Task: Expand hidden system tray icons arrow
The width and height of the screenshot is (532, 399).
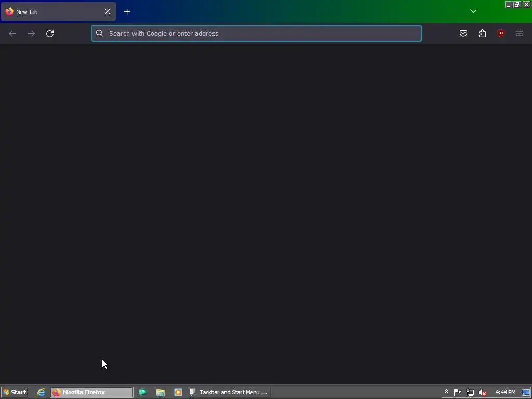Action: (x=446, y=392)
